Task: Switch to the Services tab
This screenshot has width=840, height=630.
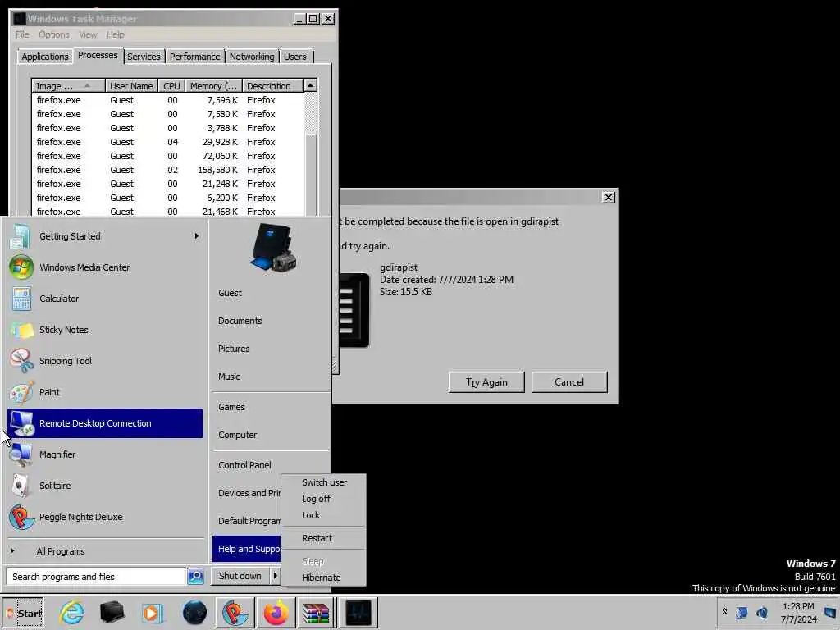Action: [x=144, y=57]
